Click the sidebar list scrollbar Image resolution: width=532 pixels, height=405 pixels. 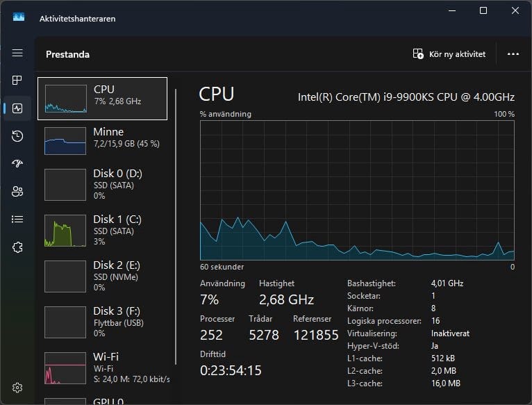[x=176, y=226]
